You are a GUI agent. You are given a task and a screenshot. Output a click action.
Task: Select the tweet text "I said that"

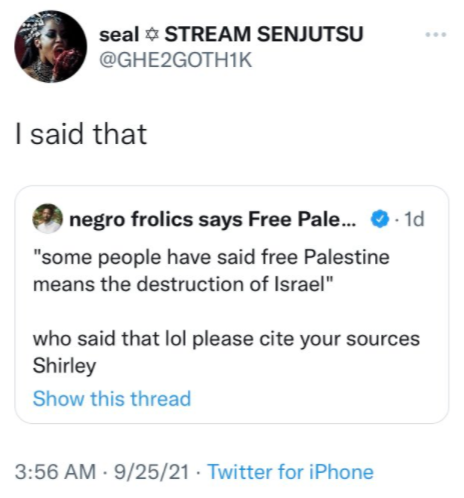(81, 134)
